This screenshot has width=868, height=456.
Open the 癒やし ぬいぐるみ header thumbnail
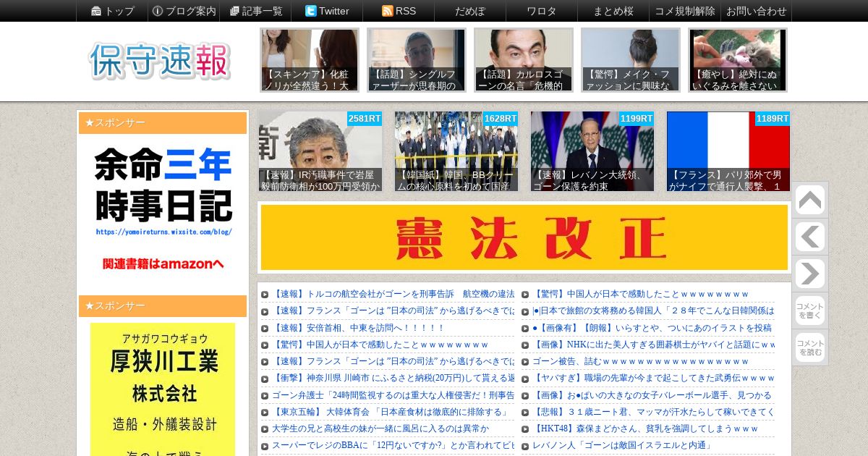point(738,60)
